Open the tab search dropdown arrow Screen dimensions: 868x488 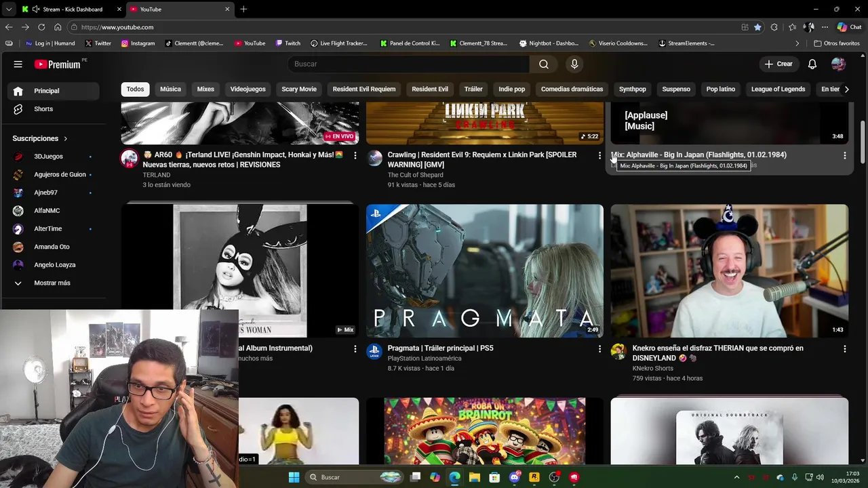coord(8,9)
